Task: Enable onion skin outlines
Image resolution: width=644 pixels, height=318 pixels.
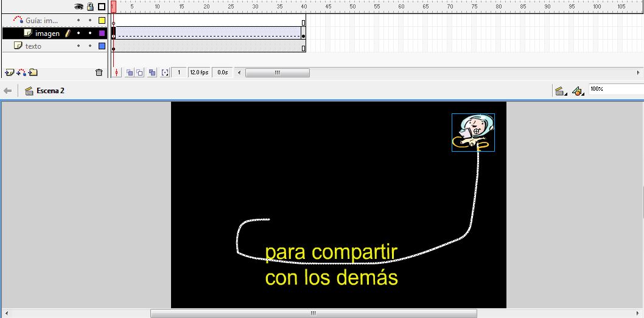Action: tap(140, 72)
